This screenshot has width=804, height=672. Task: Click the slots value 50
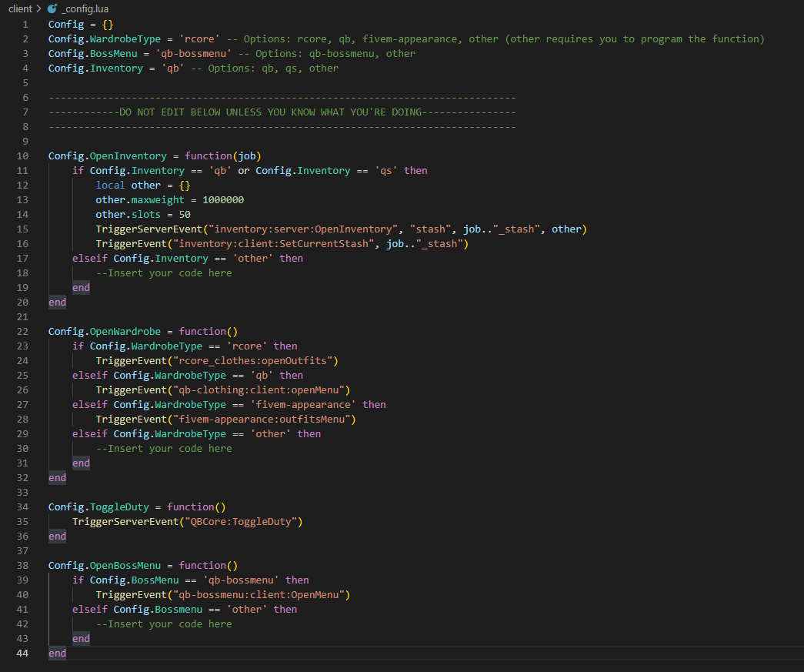(185, 215)
